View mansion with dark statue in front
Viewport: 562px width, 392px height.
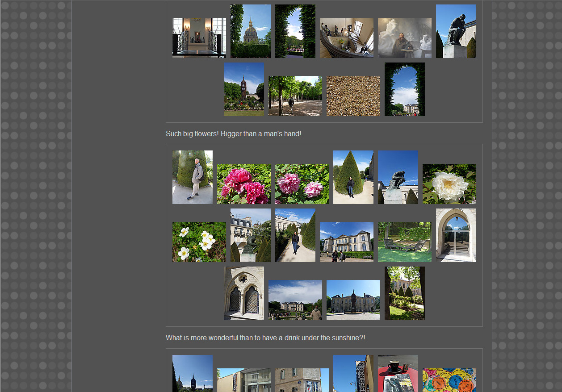(x=353, y=300)
